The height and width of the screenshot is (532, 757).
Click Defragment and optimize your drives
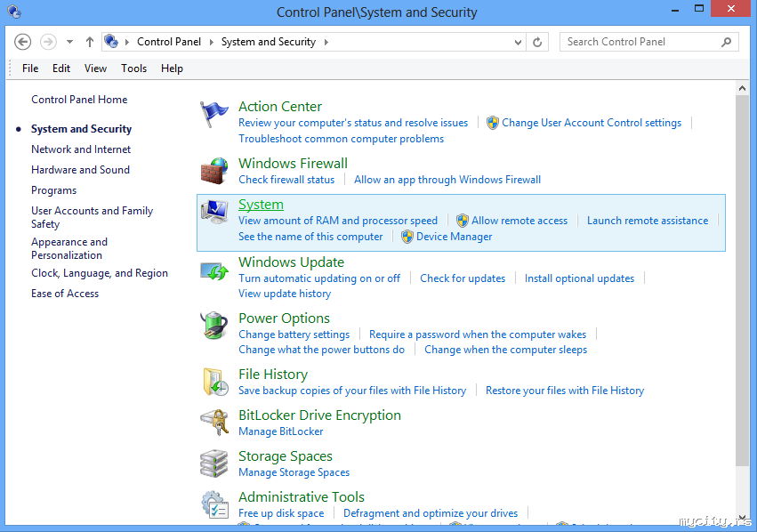[431, 513]
